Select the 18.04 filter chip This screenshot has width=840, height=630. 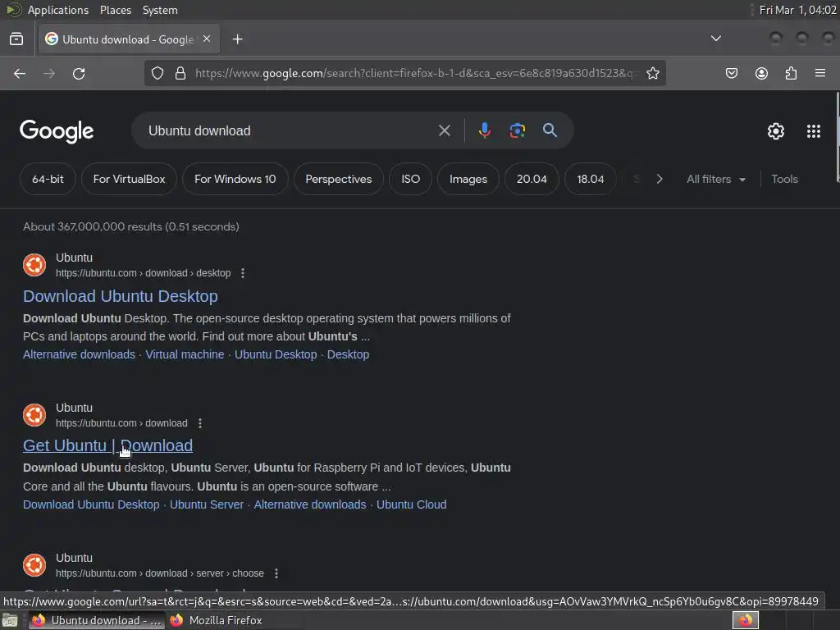591,179
